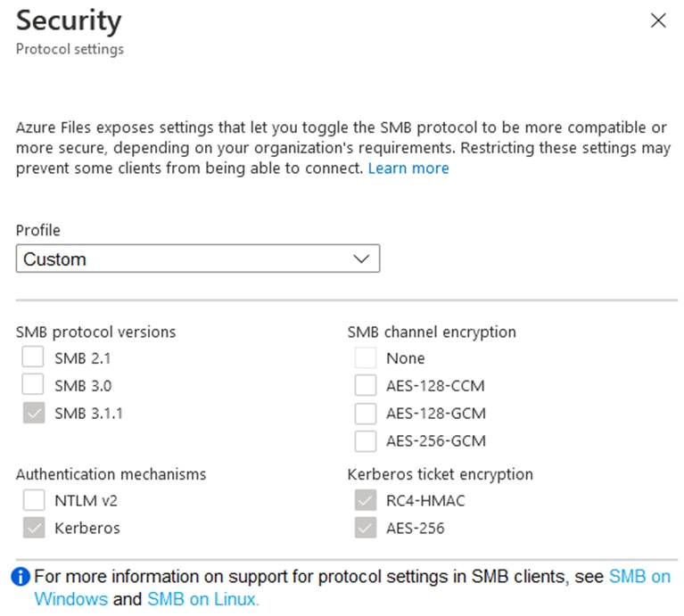Open the SMB on Linux link
Viewport: 684px width, 616px height.
(203, 599)
